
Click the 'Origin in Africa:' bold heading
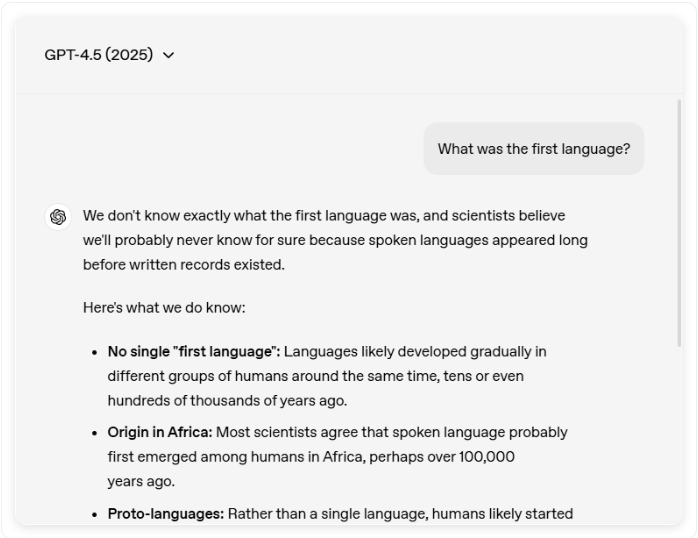click(x=160, y=432)
